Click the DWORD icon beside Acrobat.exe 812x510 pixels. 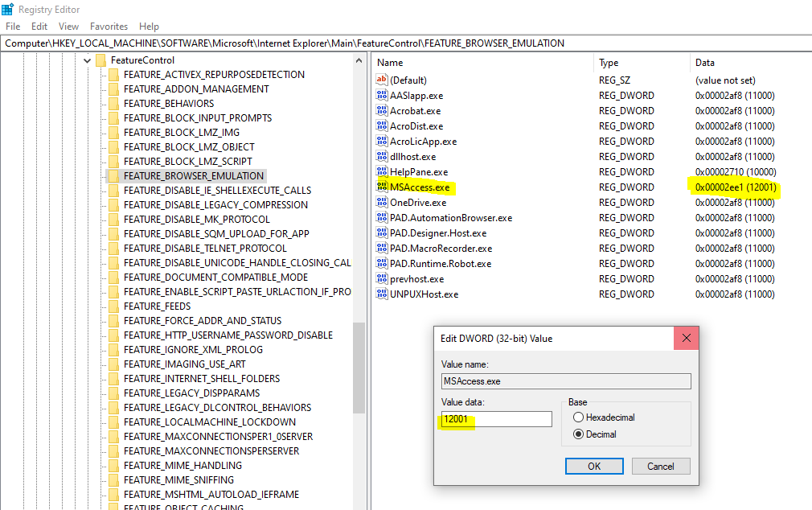382,110
